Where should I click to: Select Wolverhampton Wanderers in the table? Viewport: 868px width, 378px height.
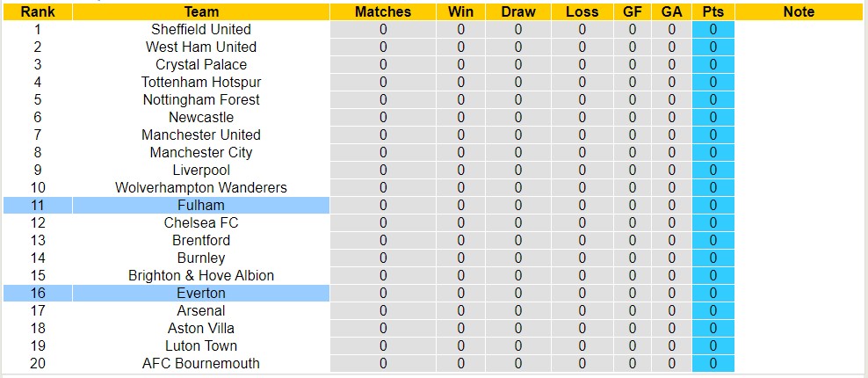coord(201,187)
